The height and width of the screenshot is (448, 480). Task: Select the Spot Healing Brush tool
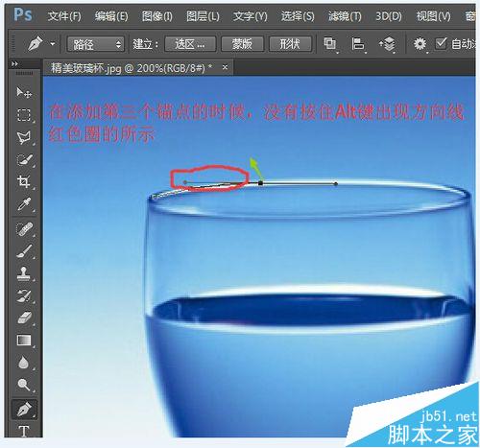(x=24, y=229)
